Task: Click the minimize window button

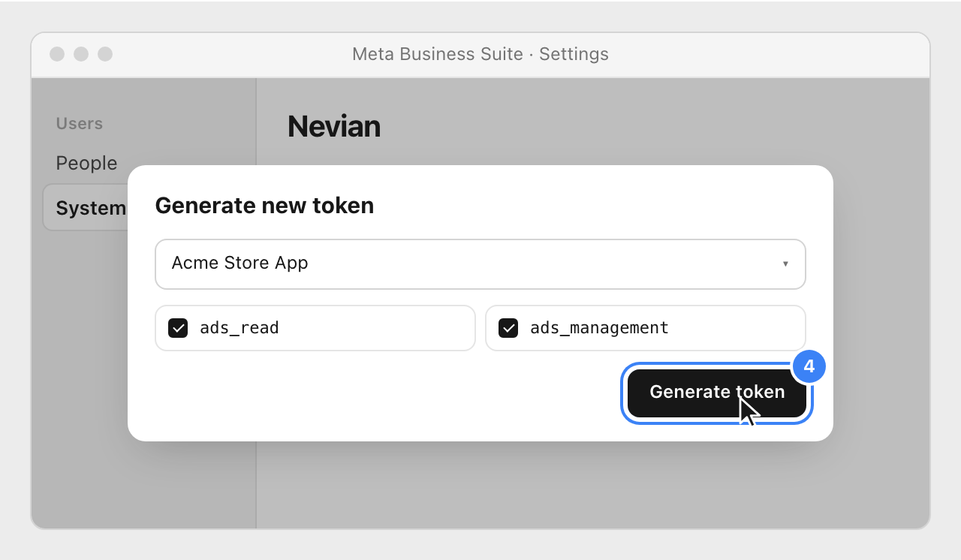Action: 81,54
